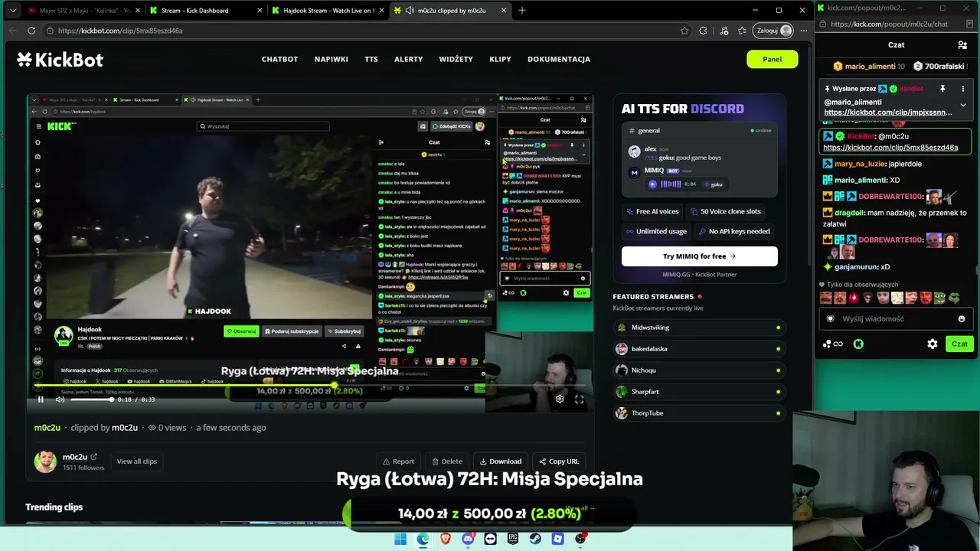Screen dimensions: 980x551
Task: Open Brave browser from the taskbar
Action: pos(446,539)
